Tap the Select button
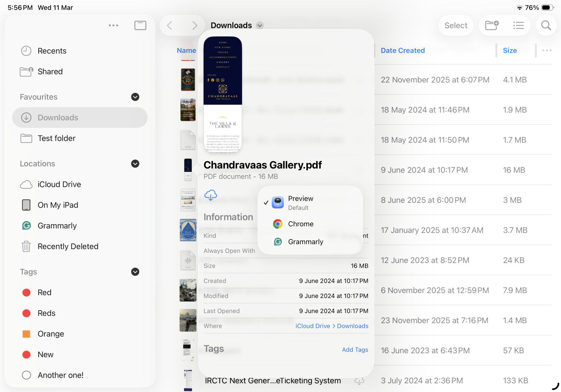This screenshot has height=392, width=561. 455,25
